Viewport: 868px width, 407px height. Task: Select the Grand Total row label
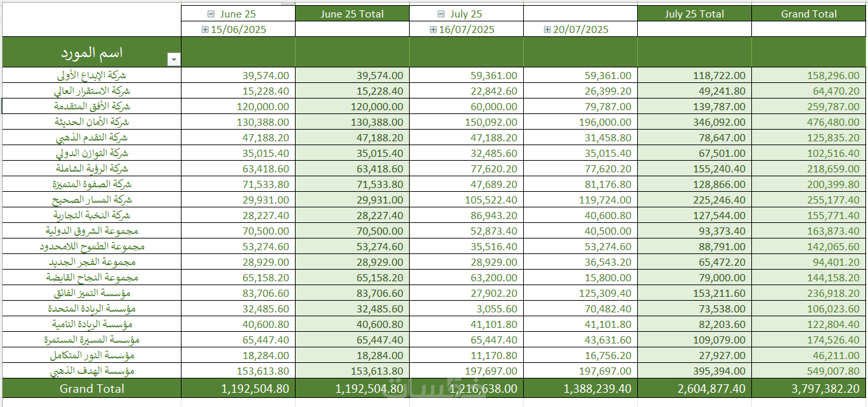(92, 389)
